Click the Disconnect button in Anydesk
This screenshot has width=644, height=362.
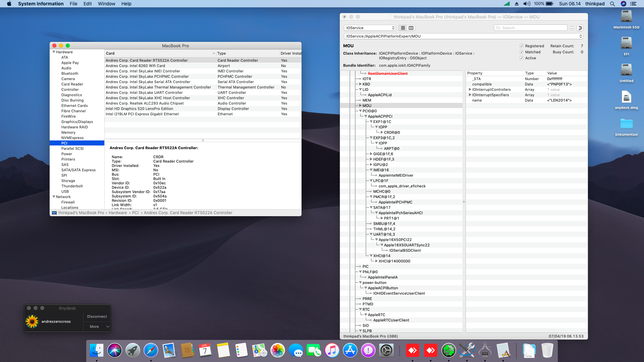(x=97, y=316)
